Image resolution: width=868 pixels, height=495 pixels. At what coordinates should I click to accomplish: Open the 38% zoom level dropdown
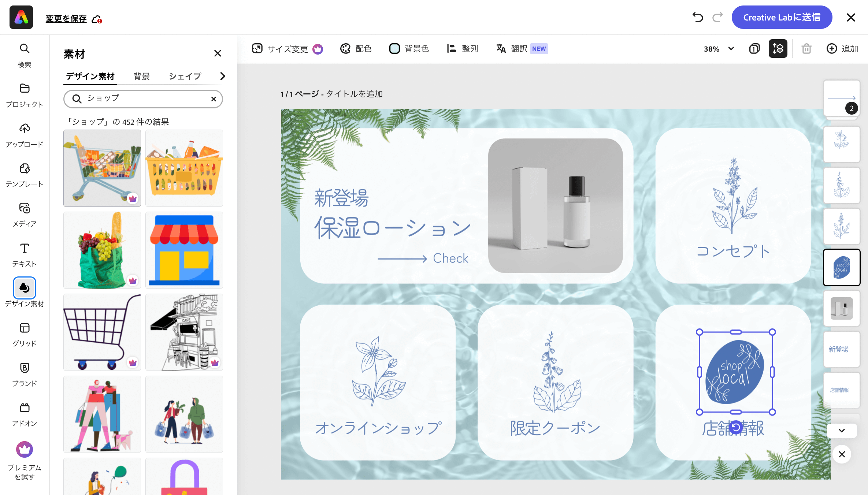click(719, 49)
